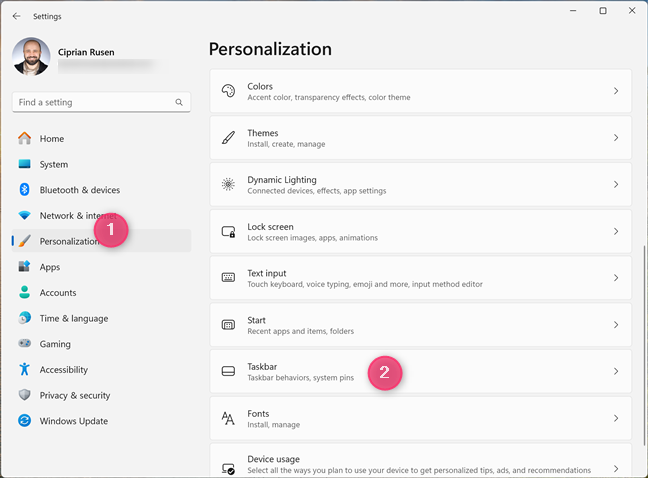
Task: Click the back arrow icon
Action: point(17,16)
